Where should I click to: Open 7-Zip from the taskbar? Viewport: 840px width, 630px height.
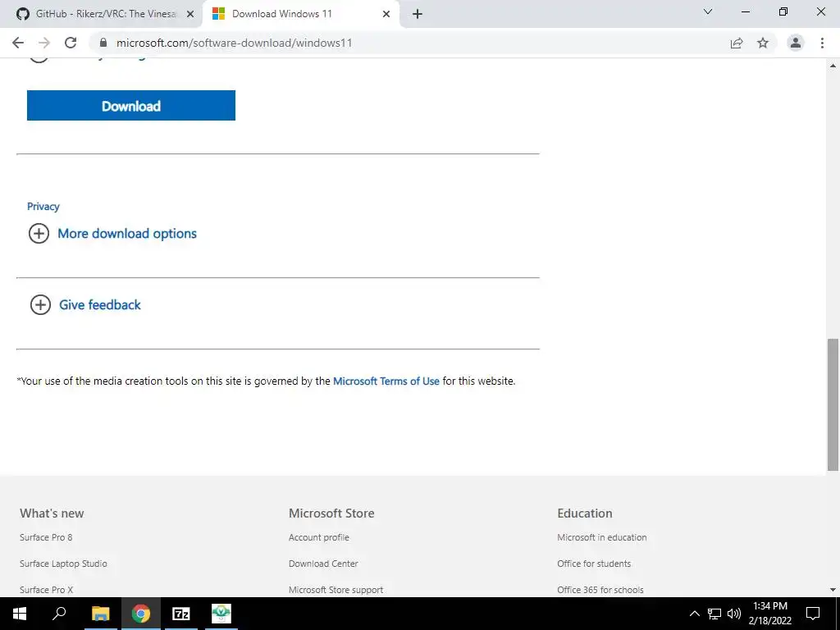click(x=181, y=614)
